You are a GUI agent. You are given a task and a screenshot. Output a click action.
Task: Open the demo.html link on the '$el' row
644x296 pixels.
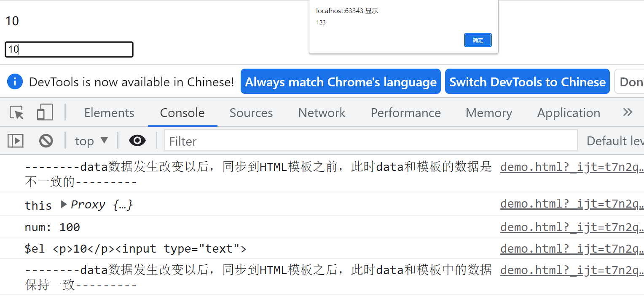pyautogui.click(x=572, y=249)
